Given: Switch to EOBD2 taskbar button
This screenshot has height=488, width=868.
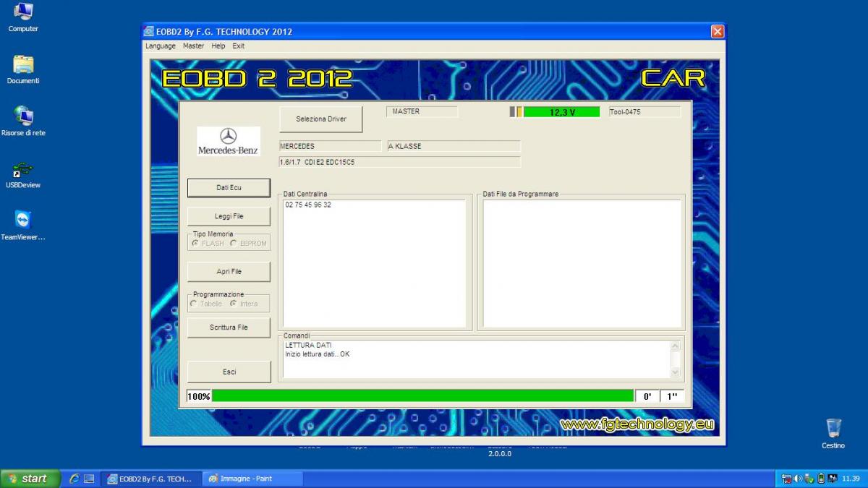Looking at the screenshot, I should tap(150, 479).
